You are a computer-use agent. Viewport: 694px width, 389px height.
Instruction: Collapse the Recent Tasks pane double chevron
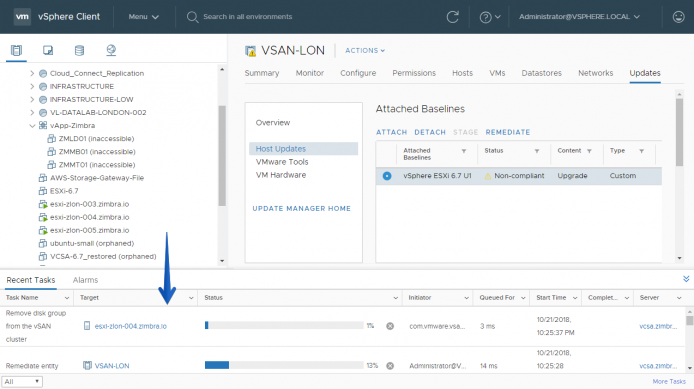(x=686, y=279)
